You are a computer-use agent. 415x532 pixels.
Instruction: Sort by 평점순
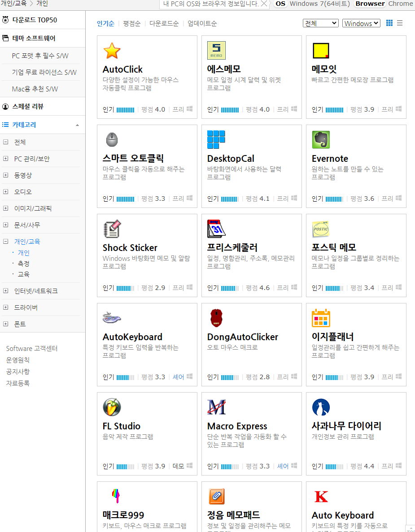(132, 23)
